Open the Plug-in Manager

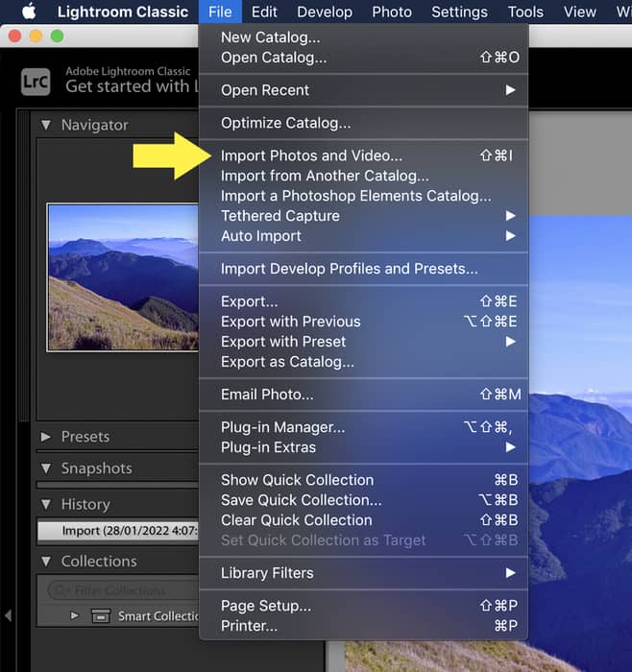click(x=364, y=427)
